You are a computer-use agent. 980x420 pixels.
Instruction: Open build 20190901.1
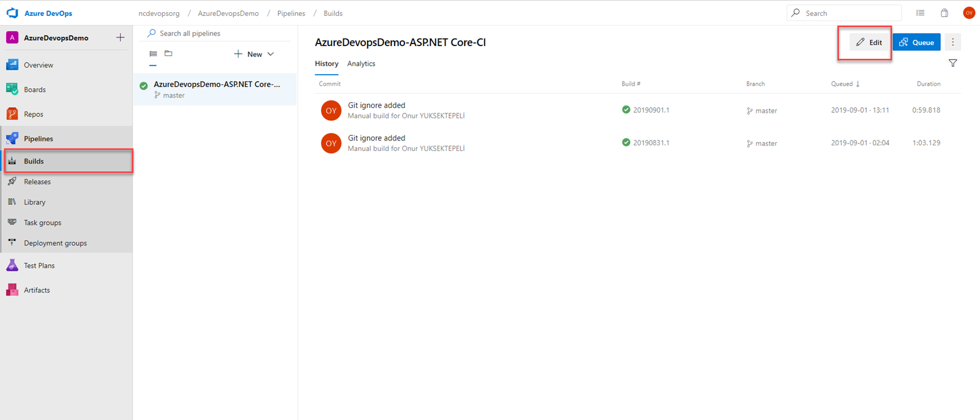(x=651, y=110)
